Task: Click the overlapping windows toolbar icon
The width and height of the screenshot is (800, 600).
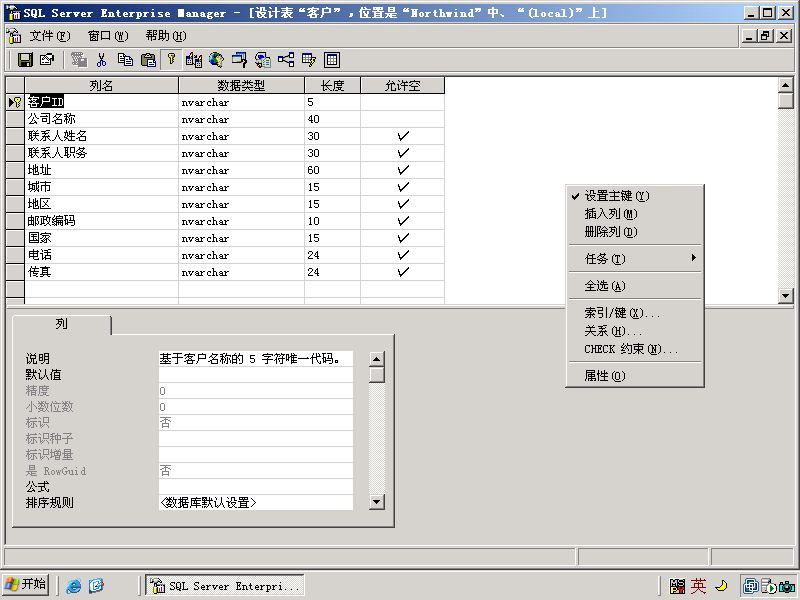Action: tap(239, 60)
